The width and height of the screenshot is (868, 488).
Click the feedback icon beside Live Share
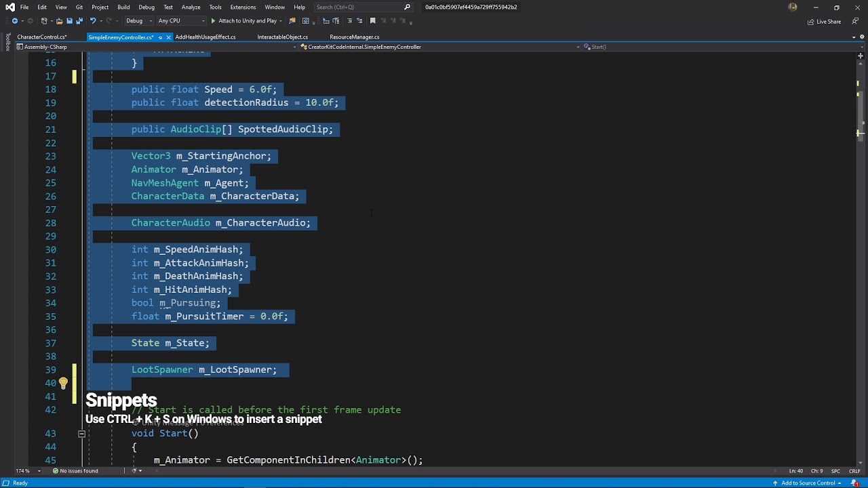[x=854, y=21]
